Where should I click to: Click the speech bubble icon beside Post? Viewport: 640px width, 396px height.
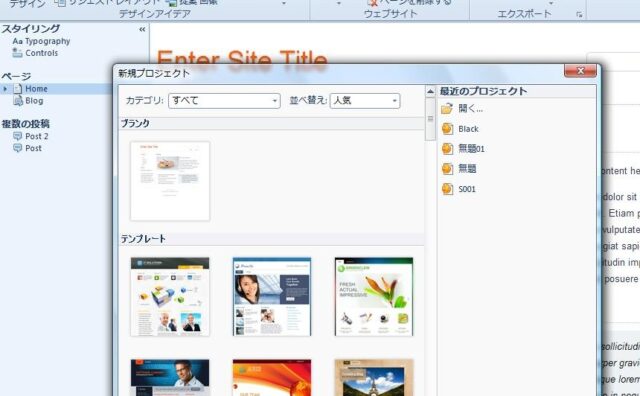click(18, 148)
